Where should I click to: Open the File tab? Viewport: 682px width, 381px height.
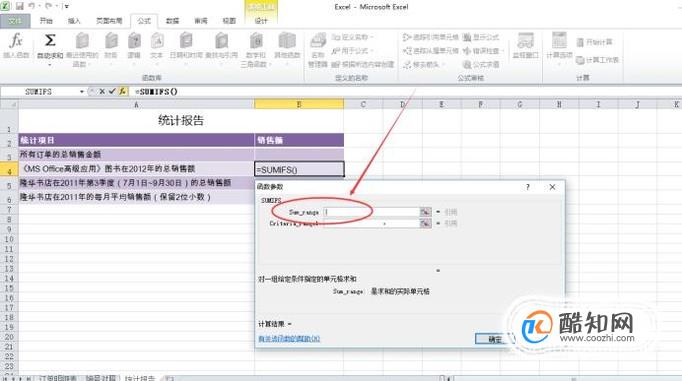[x=15, y=21]
